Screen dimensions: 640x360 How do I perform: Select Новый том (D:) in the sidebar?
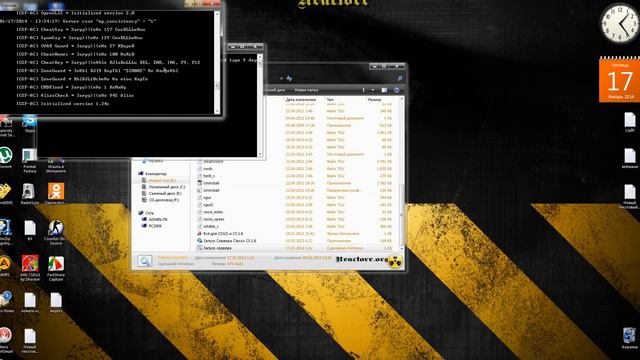[162, 180]
